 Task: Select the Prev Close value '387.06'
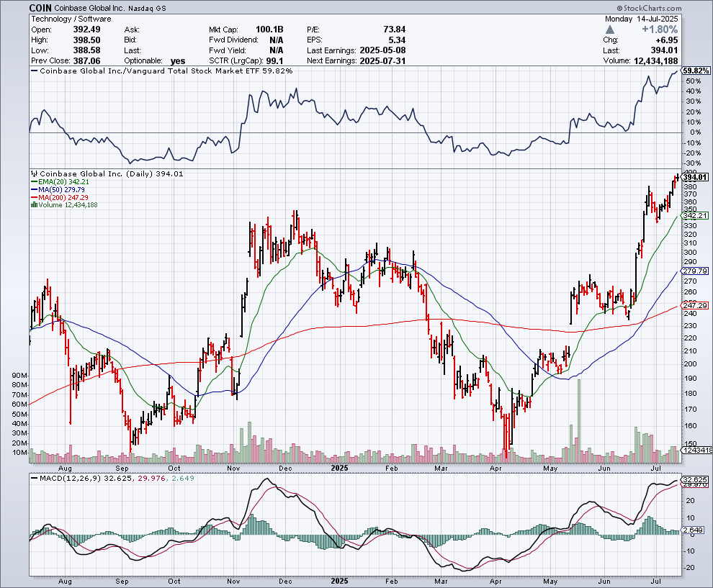point(87,60)
